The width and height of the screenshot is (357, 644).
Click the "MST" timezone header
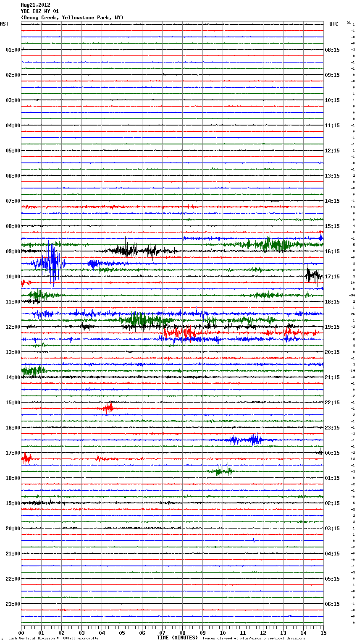pos(4,24)
